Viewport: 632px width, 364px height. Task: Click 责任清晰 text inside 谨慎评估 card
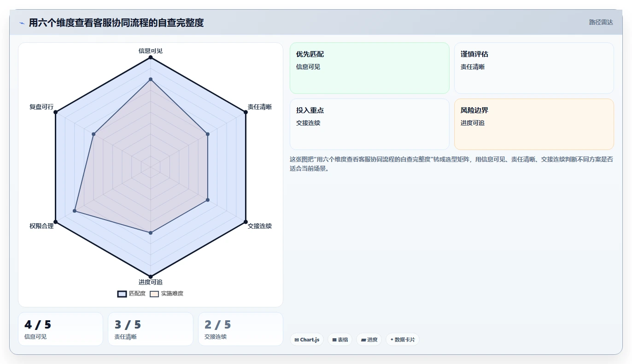(x=473, y=67)
